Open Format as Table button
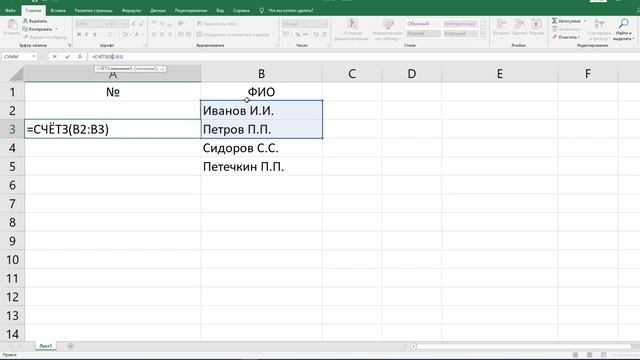 pyautogui.click(x=388, y=29)
